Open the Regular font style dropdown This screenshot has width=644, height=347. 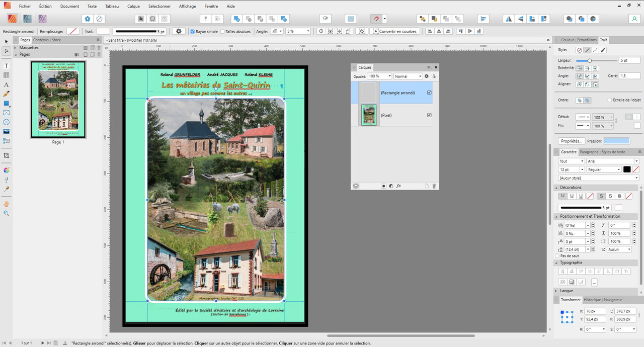click(604, 169)
